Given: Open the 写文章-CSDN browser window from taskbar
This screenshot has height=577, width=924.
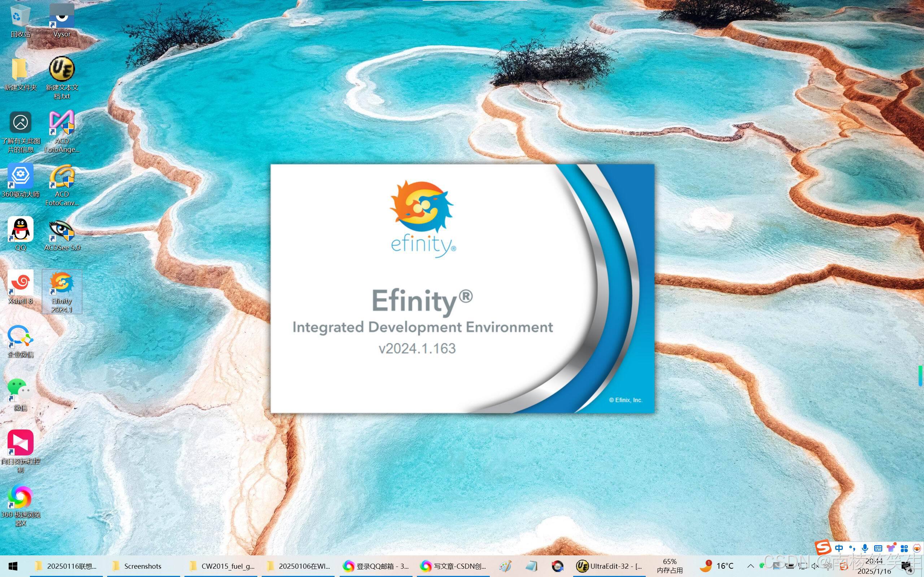Looking at the screenshot, I should (455, 566).
